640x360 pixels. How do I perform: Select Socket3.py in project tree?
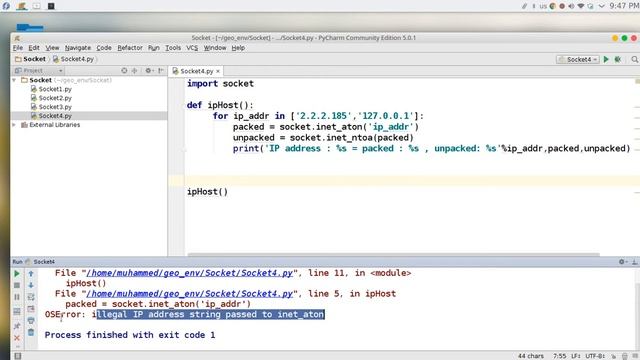click(x=51, y=107)
